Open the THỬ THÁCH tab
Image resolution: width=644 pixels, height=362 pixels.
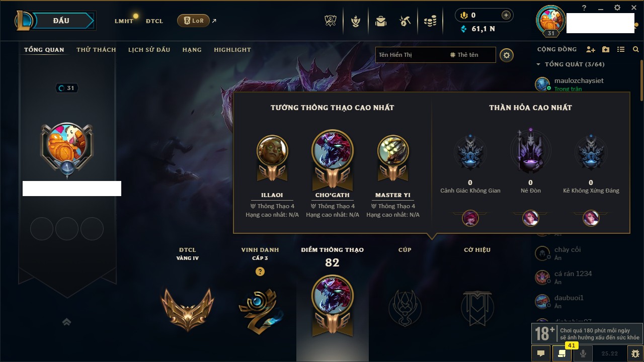click(96, 50)
